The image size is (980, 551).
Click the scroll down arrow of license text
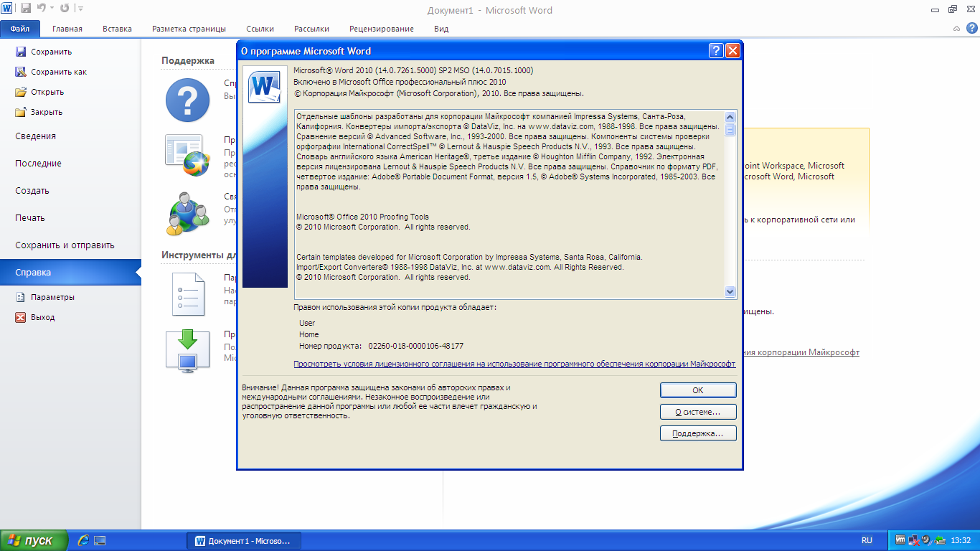tap(730, 292)
